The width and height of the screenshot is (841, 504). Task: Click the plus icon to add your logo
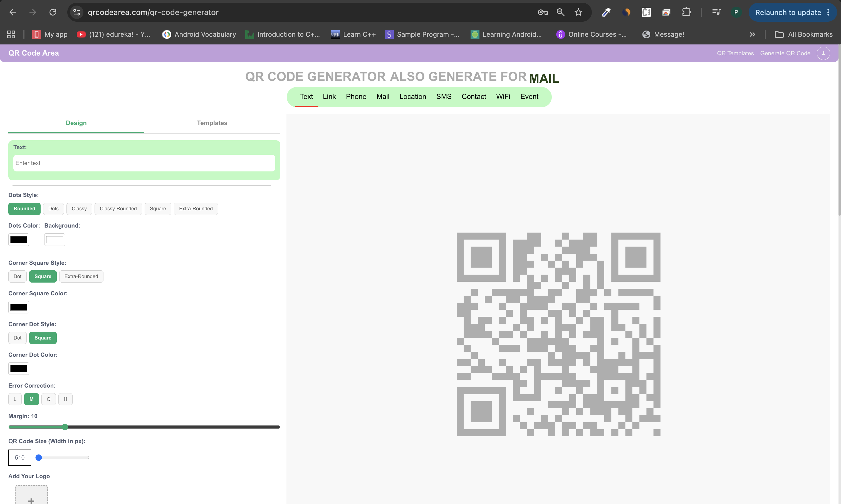coord(31,501)
